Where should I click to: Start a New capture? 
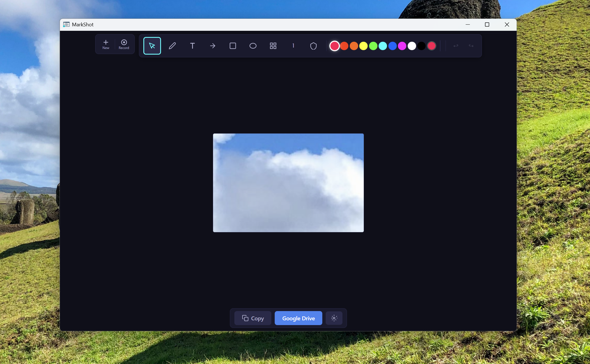(106, 44)
